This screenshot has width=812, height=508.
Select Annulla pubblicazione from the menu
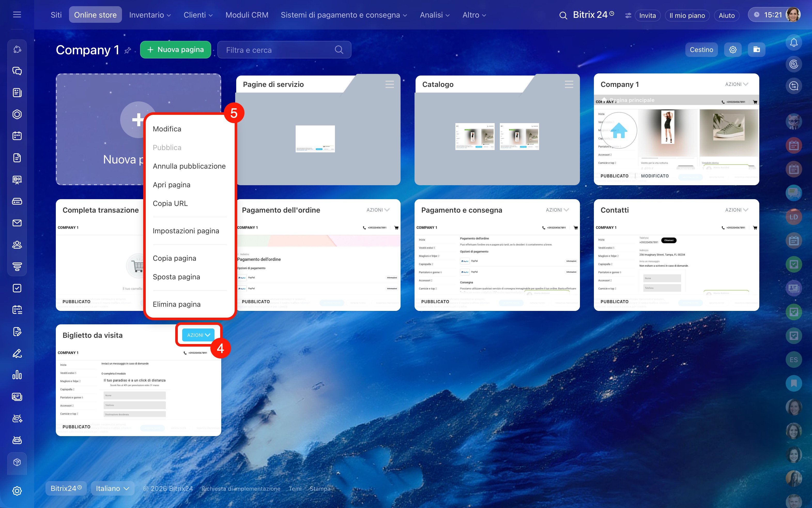(x=189, y=166)
